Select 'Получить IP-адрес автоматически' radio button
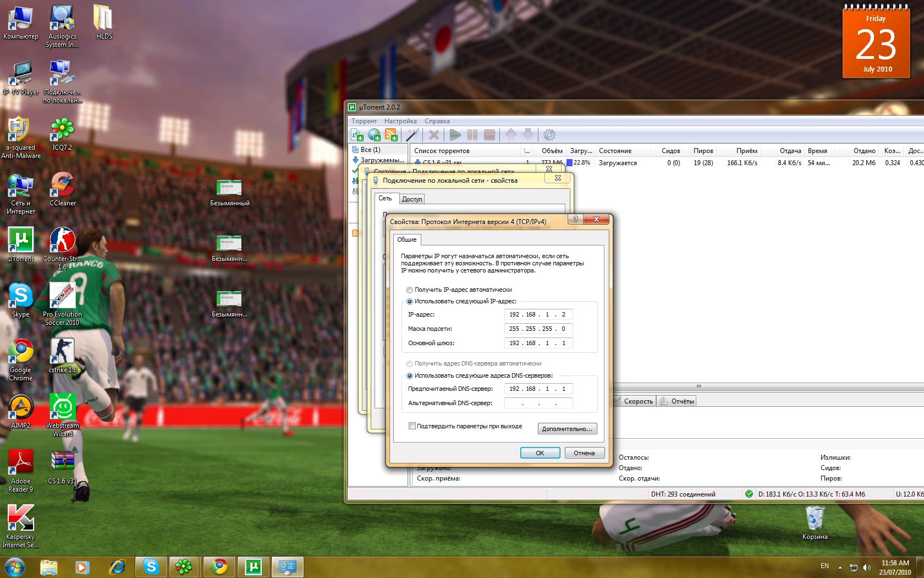The width and height of the screenshot is (924, 578). (410, 290)
